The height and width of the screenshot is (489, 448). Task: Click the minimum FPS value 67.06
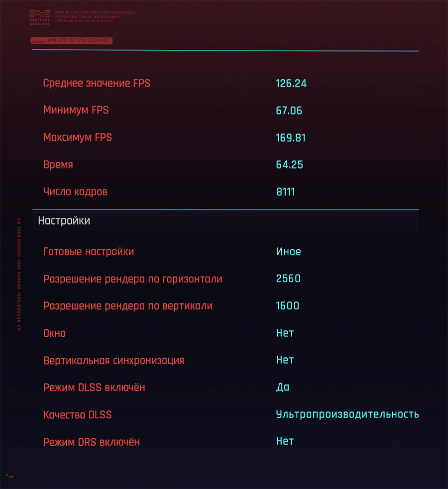click(289, 111)
